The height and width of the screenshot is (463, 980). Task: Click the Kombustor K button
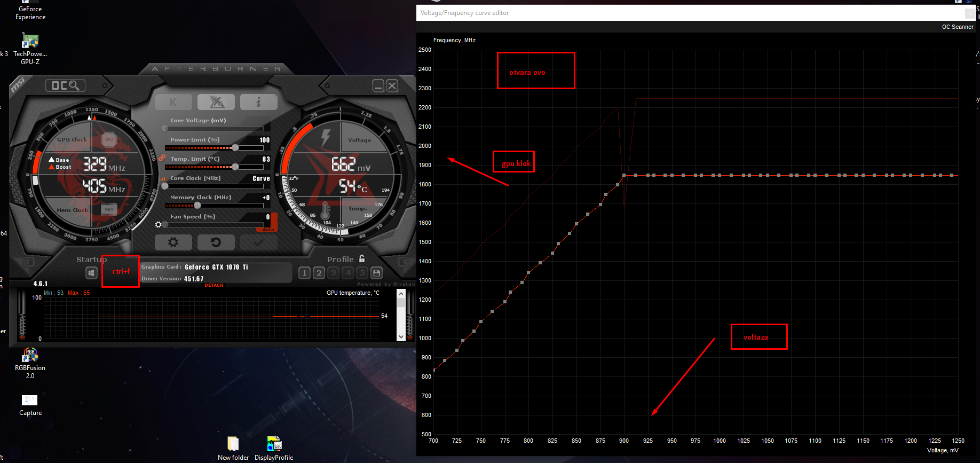173,102
